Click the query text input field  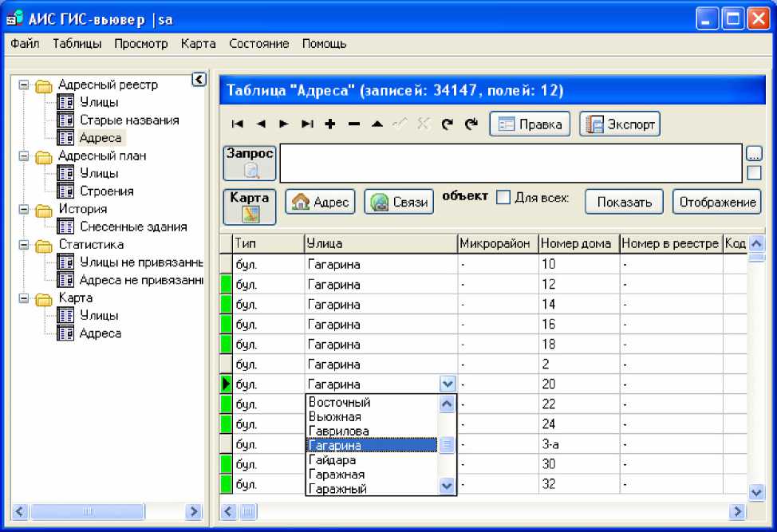point(511,163)
